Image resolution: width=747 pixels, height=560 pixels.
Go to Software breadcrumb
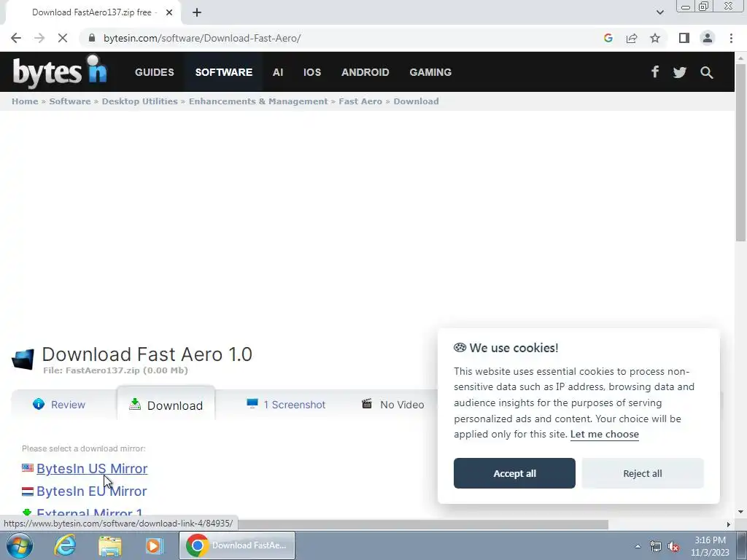coord(69,101)
